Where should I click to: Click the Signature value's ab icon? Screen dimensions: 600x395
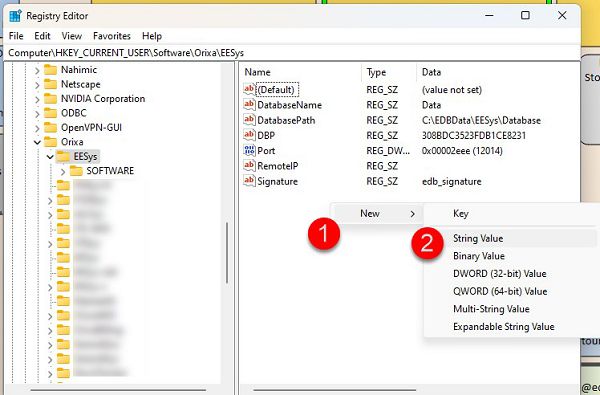point(249,181)
